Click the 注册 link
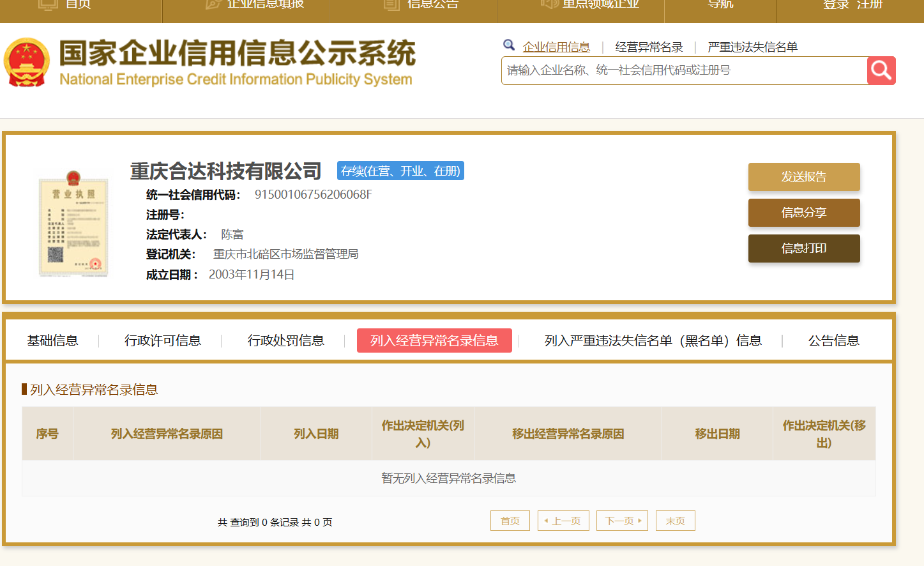Image resolution: width=924 pixels, height=566 pixels. (869, 5)
